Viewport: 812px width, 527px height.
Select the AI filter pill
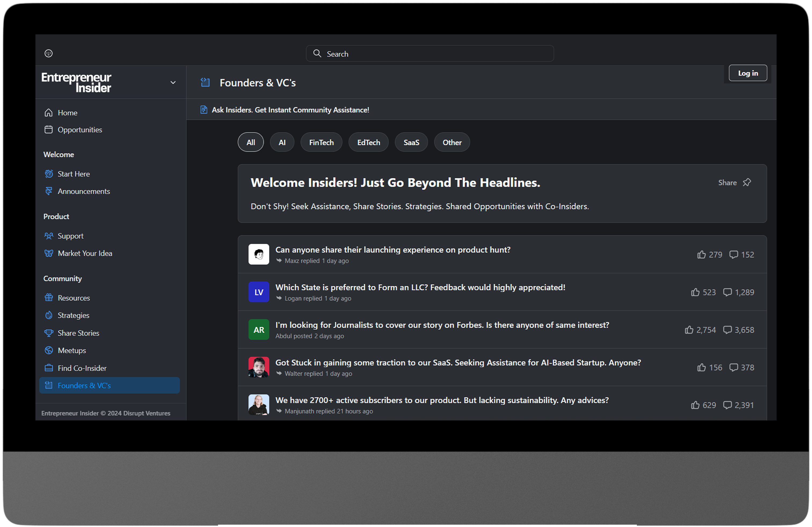click(x=282, y=142)
